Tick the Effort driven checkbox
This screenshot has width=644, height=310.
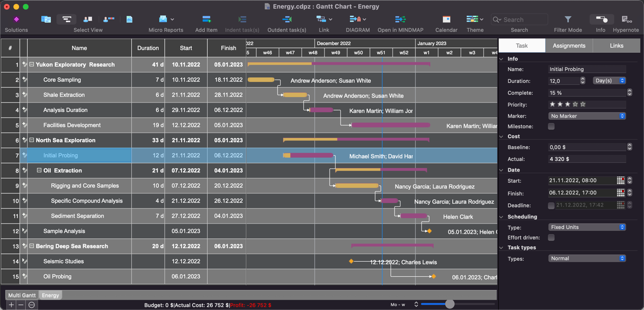click(551, 238)
